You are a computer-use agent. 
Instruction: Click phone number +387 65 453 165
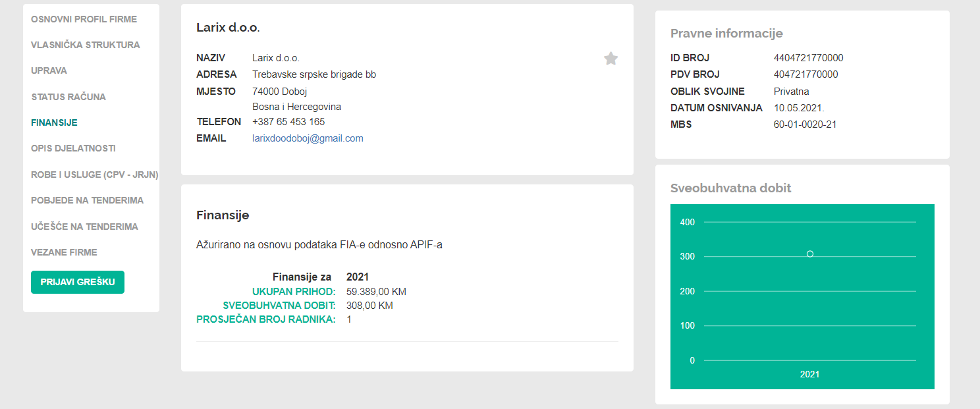[x=288, y=122]
